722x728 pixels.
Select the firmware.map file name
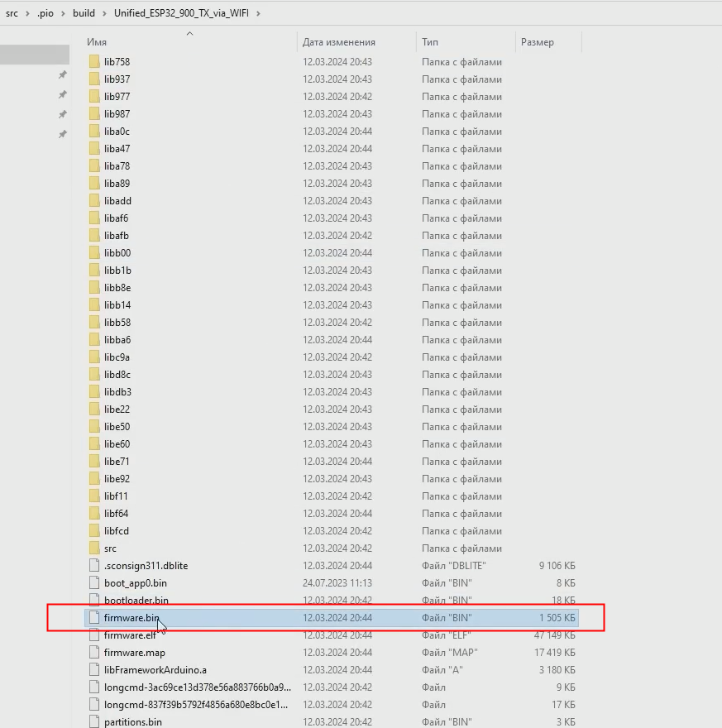(134, 653)
